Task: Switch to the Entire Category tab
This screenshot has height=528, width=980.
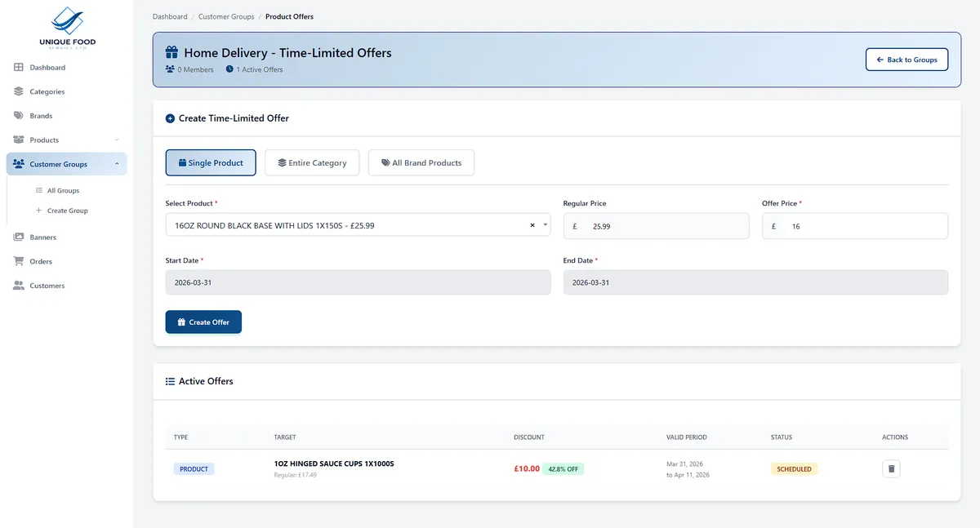Action: [312, 162]
